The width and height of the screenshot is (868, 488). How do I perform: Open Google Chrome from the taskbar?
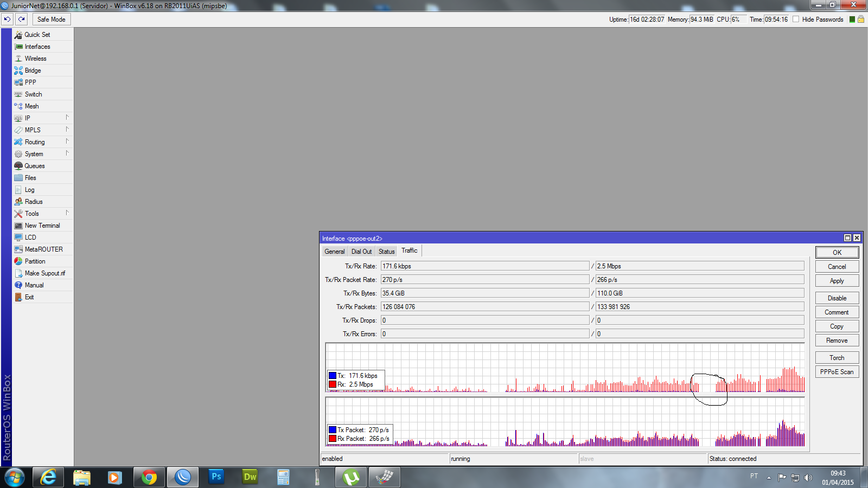[x=149, y=477]
